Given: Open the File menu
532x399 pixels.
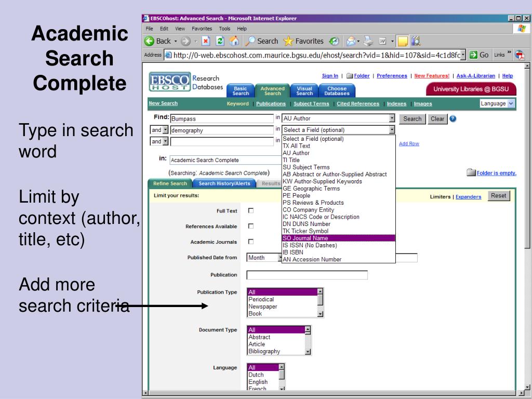Looking at the screenshot, I should click(149, 29).
